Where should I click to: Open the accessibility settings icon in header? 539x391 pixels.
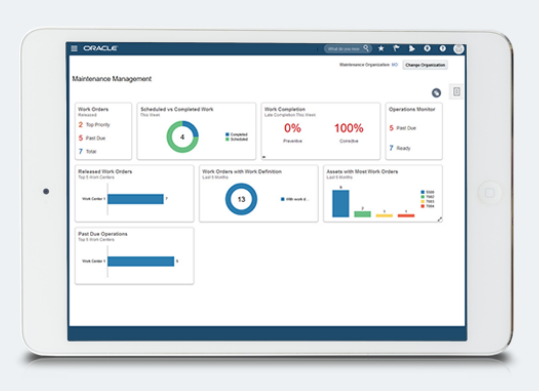(427, 48)
